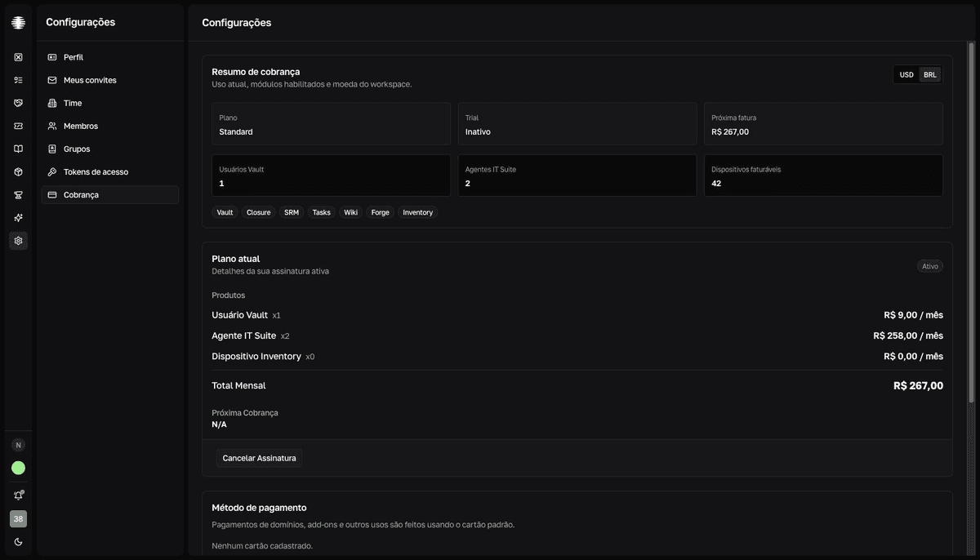This screenshot has height=560, width=980.
Task: Open the handshake icon in left rail
Action: 18,103
